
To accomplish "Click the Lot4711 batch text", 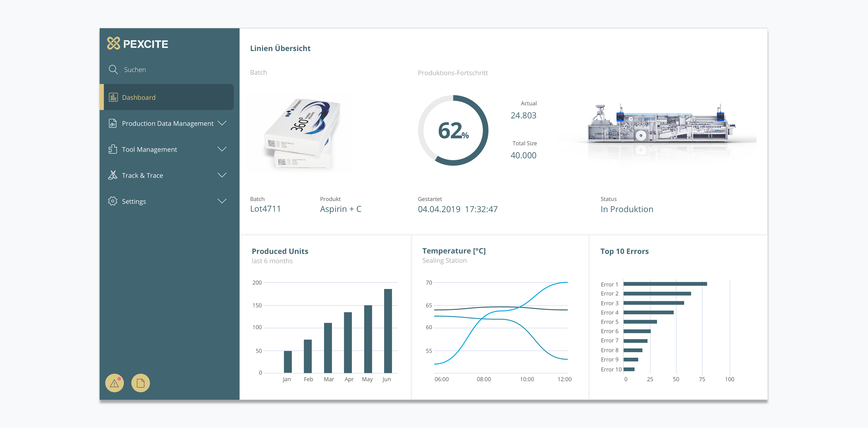I will (265, 209).
